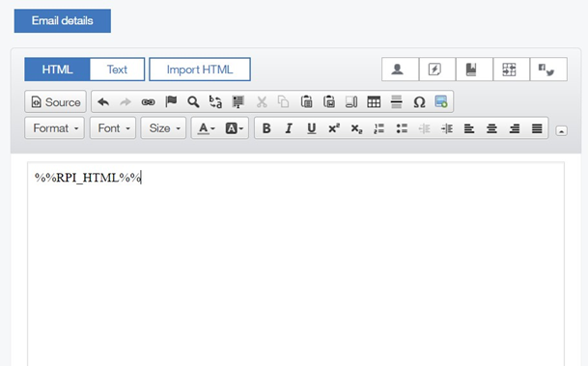Insert an anchor using the flag icon
The height and width of the screenshot is (366, 588).
click(x=171, y=101)
